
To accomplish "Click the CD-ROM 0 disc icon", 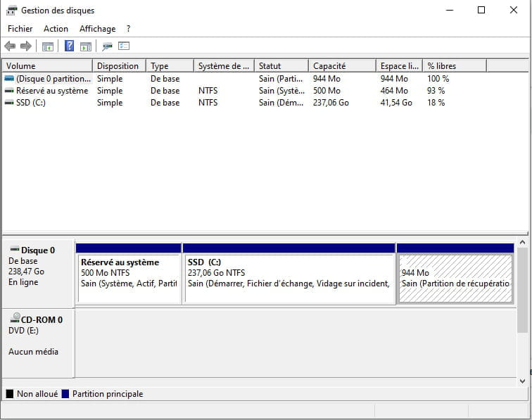I will click(14, 319).
